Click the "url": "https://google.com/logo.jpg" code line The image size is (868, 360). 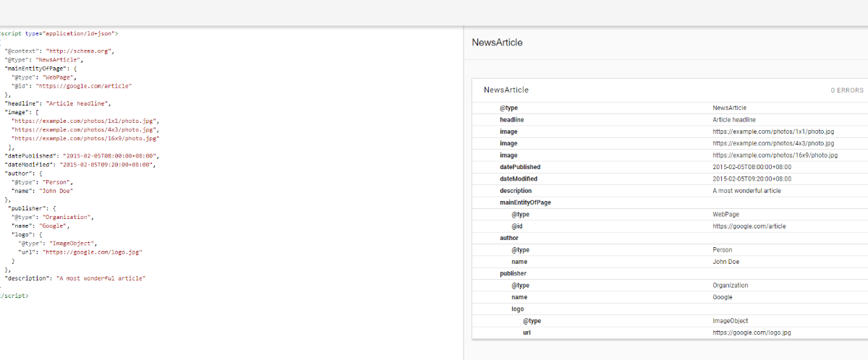tap(80, 252)
